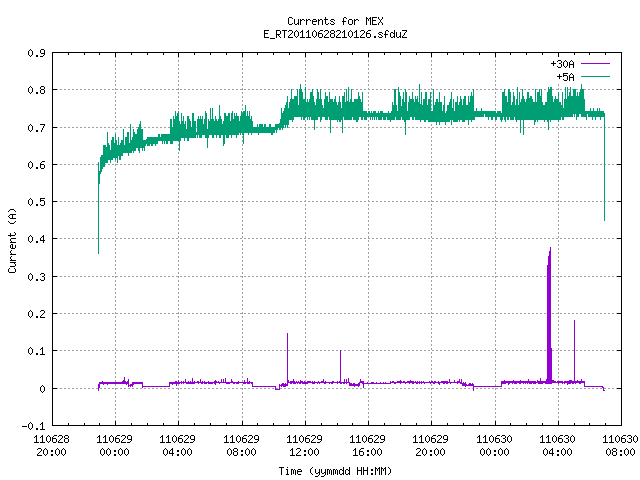Viewport: 640px width, 480px height.
Task: Click the +5A legend label
Action: pyautogui.click(x=565, y=77)
